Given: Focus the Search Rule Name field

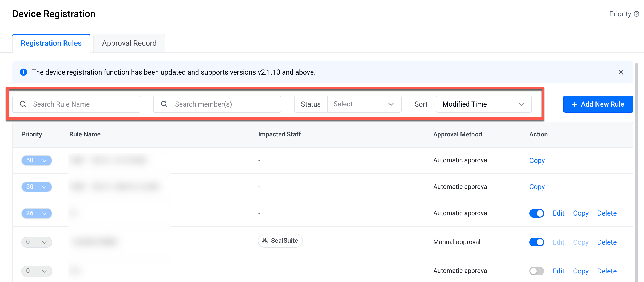Looking at the screenshot, I should click(76, 104).
